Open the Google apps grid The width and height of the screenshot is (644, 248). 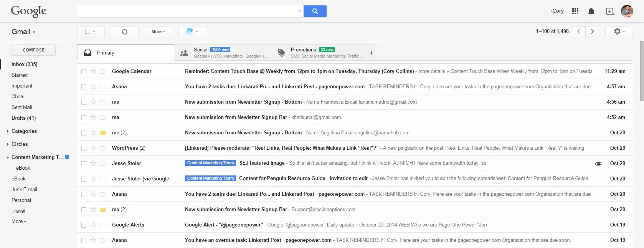pos(575,11)
